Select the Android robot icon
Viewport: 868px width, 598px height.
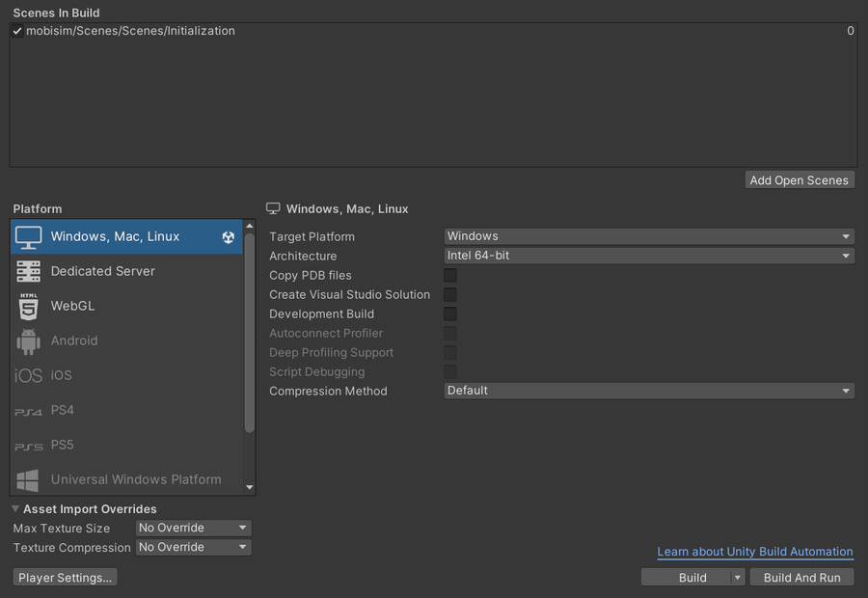28,341
